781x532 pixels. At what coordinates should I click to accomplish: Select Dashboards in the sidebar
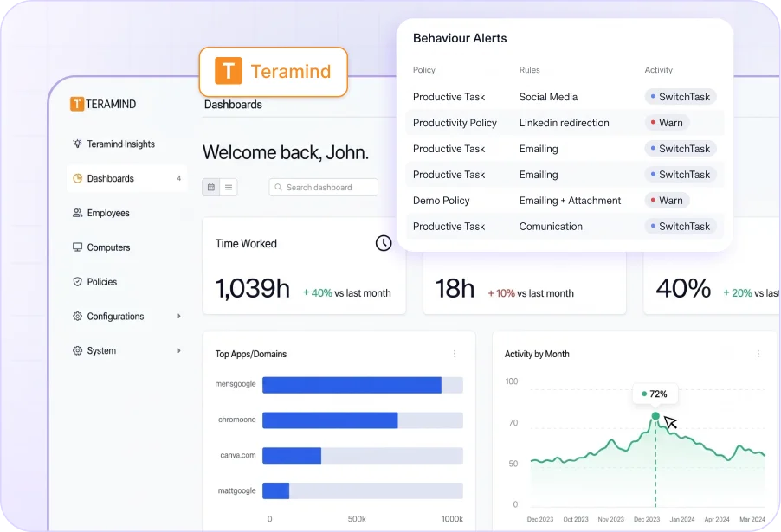tap(127, 178)
